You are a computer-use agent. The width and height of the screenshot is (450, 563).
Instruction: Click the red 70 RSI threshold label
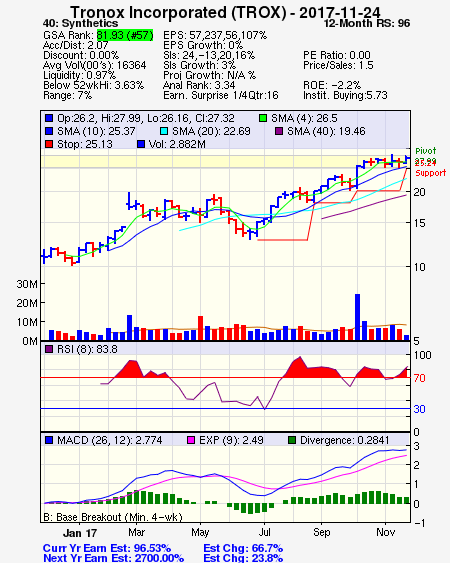click(419, 378)
